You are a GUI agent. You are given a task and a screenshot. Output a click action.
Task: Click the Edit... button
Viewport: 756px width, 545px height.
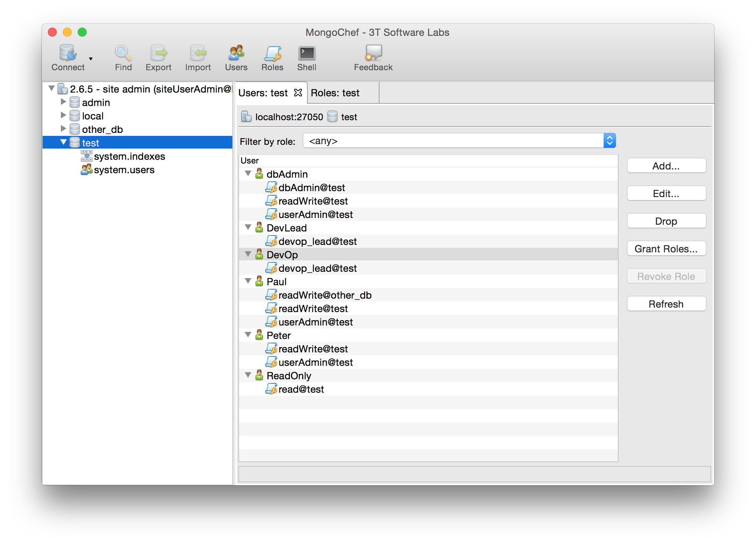666,193
